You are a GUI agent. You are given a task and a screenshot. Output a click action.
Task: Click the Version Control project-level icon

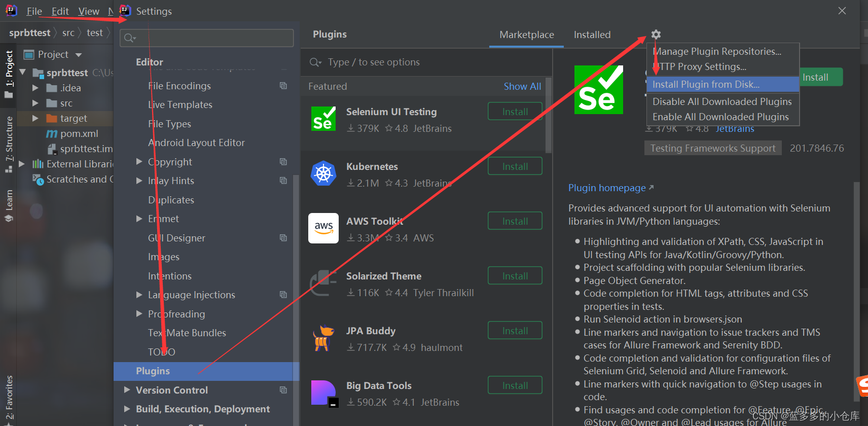pos(283,390)
